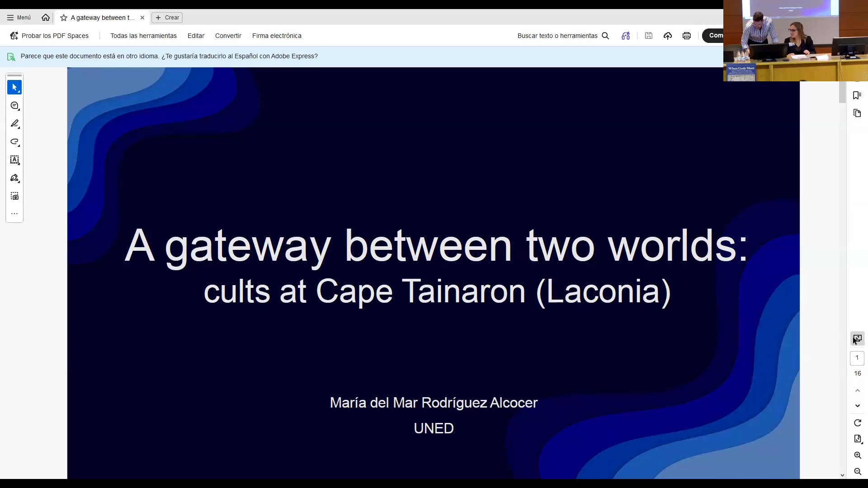Rotate the page view clockwise
This screenshot has width=868, height=488.
858,423
